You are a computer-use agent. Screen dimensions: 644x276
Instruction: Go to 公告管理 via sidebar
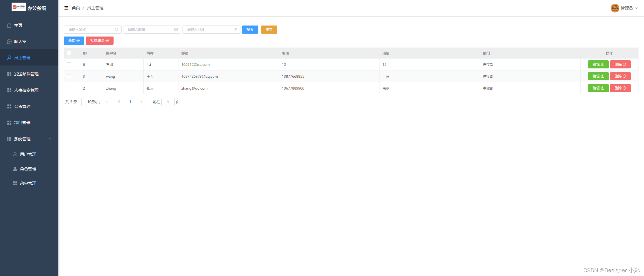pos(22,106)
